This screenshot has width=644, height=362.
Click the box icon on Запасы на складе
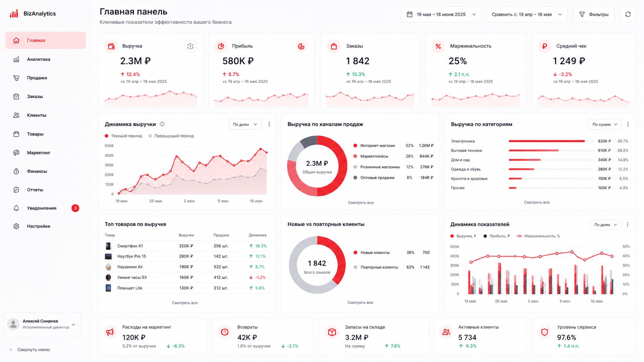point(332,332)
